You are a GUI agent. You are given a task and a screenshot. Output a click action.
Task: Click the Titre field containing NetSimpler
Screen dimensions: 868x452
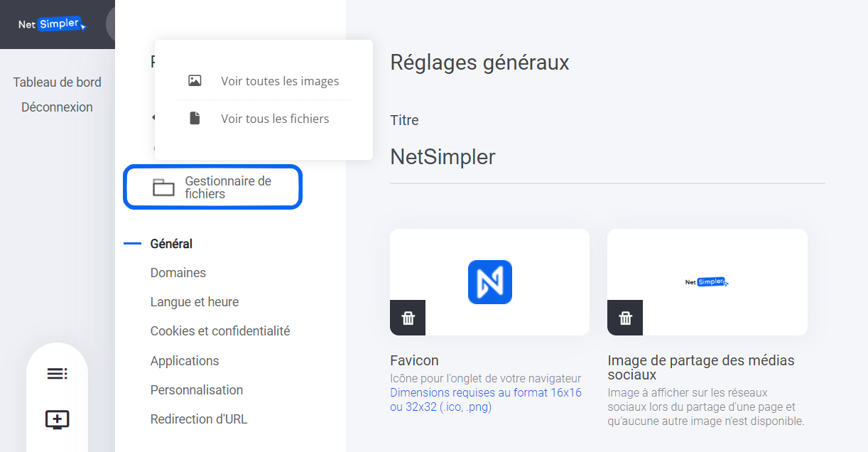(x=607, y=157)
